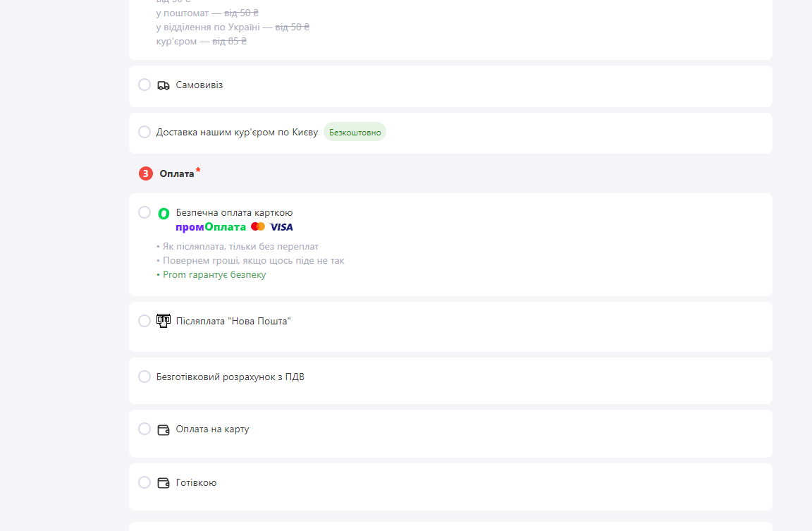Click the Доставка нашим кур'єром по Києву label
Viewport: 812px width, 531px height.
pos(237,133)
